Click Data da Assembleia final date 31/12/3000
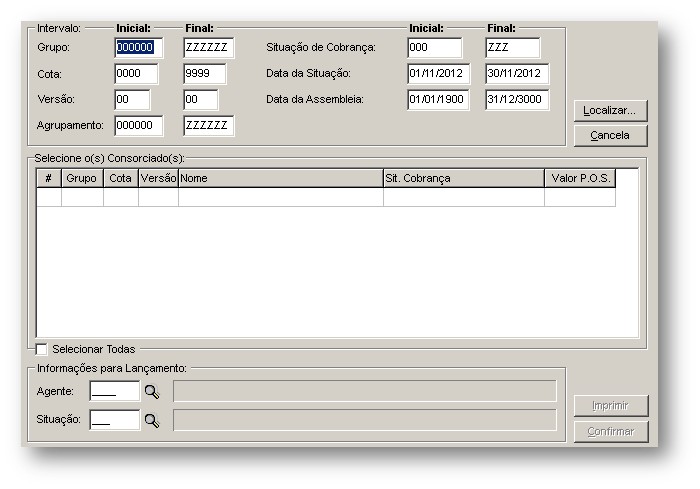Image resolution: width=700 pixels, height=489 pixels. (x=517, y=100)
